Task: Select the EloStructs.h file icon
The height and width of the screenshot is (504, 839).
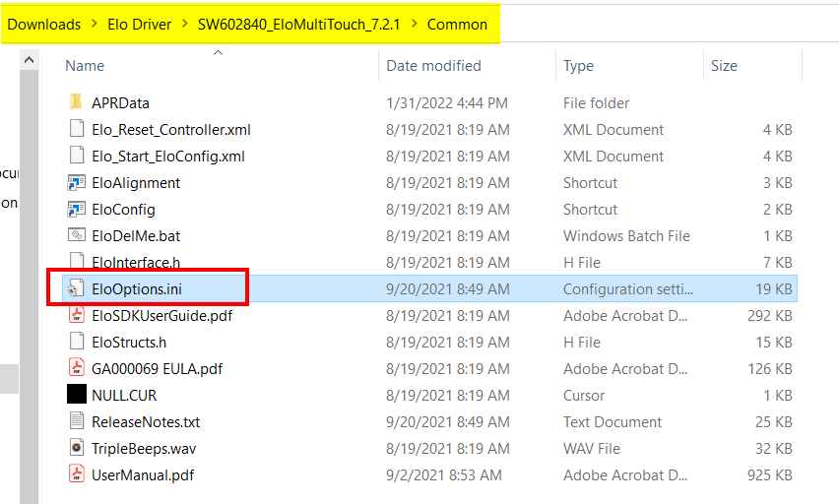Action: 77,342
